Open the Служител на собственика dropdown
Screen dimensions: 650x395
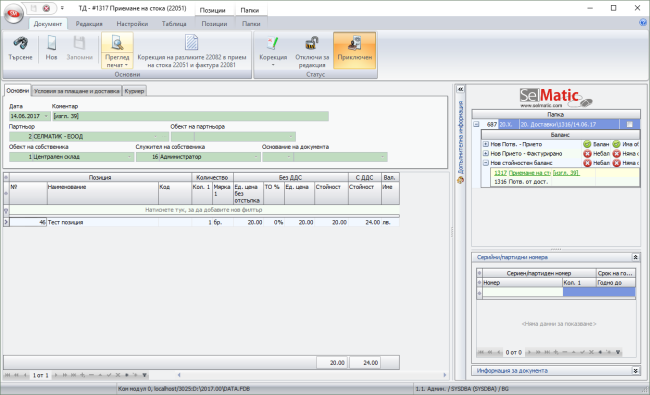256,157
